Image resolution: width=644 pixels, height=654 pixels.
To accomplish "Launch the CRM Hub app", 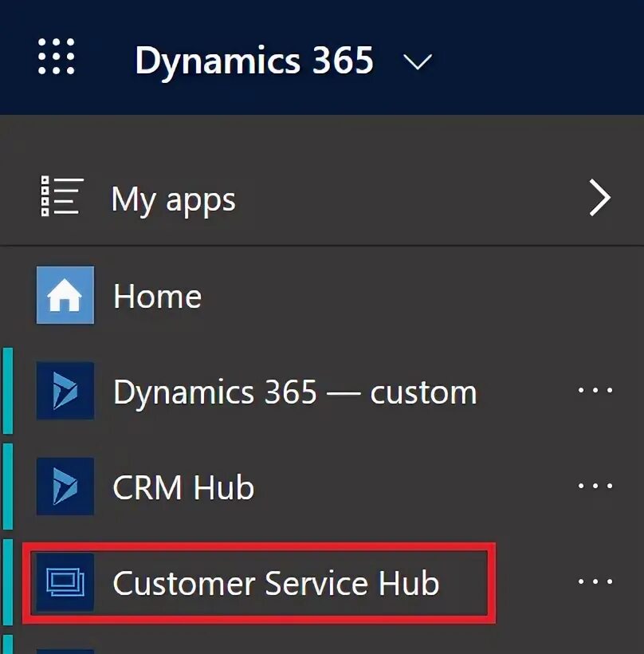I will [x=183, y=487].
